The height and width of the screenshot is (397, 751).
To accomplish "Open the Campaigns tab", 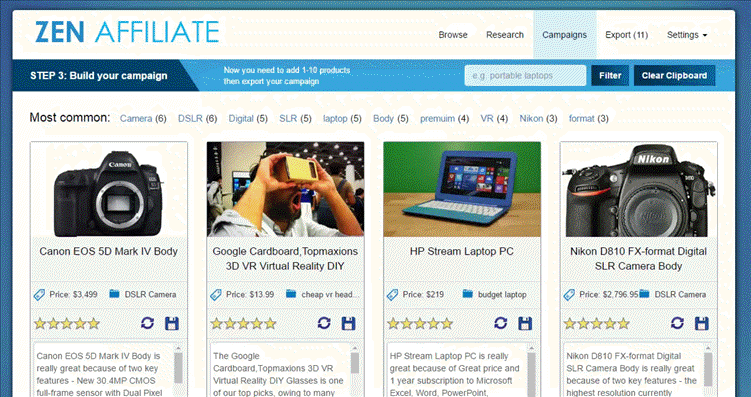I will click(564, 34).
